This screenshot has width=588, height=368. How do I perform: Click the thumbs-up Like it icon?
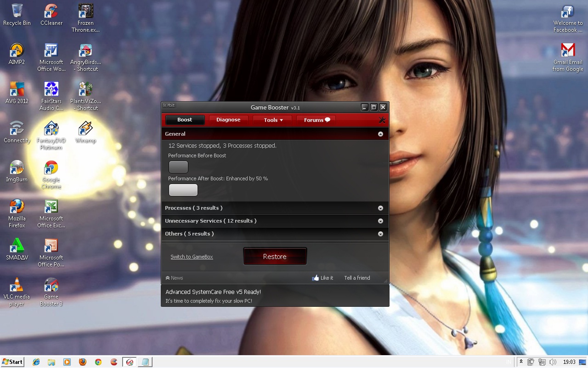316,278
